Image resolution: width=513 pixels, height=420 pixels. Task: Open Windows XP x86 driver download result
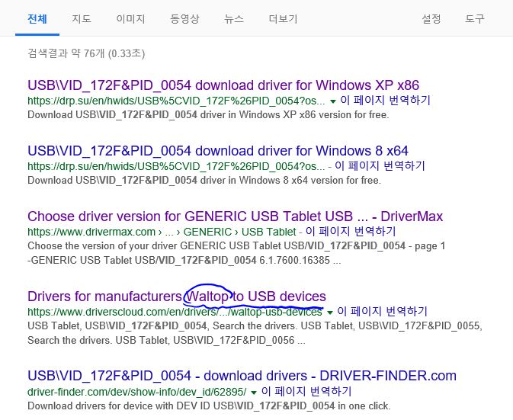tap(223, 85)
